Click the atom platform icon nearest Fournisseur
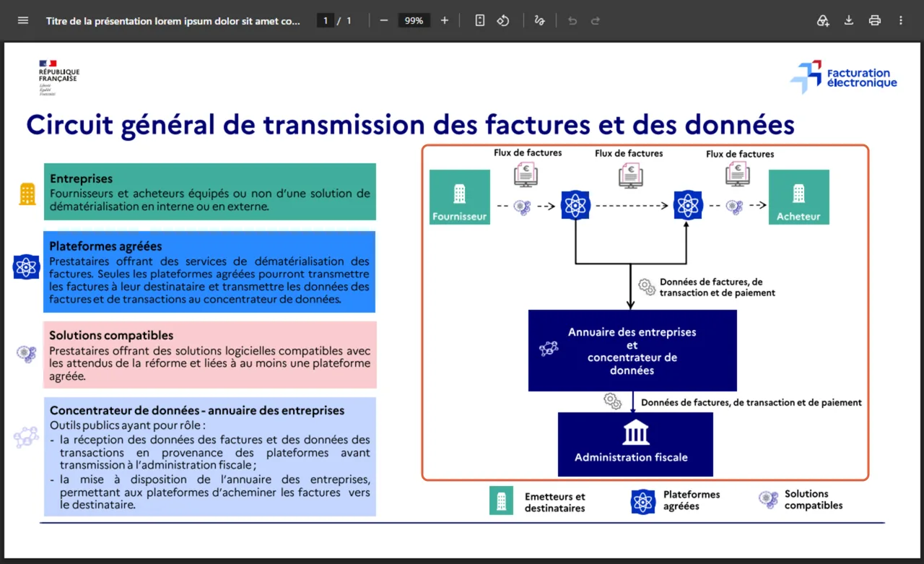Image resolution: width=924 pixels, height=564 pixels. point(575,206)
